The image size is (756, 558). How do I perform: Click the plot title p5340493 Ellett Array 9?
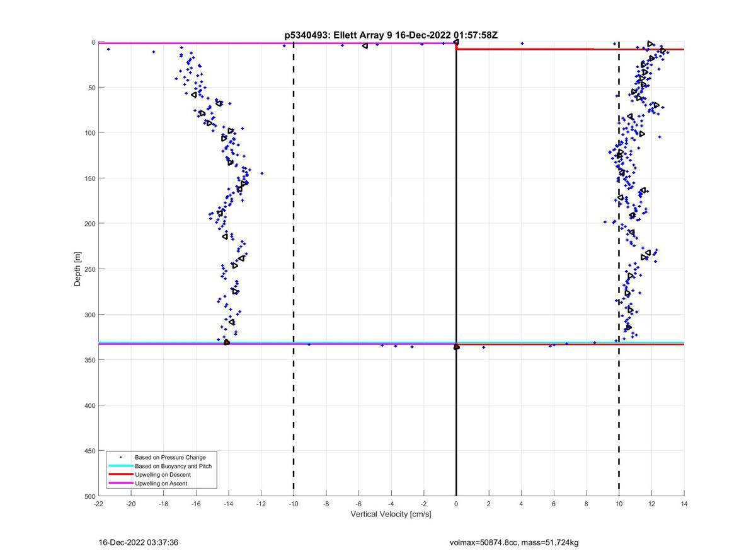pyautogui.click(x=391, y=35)
